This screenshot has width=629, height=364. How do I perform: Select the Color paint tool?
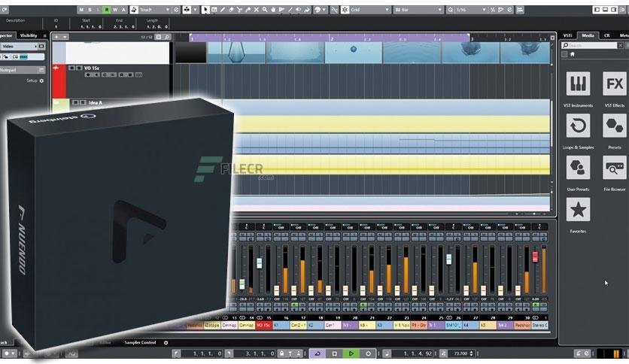pos(307,10)
